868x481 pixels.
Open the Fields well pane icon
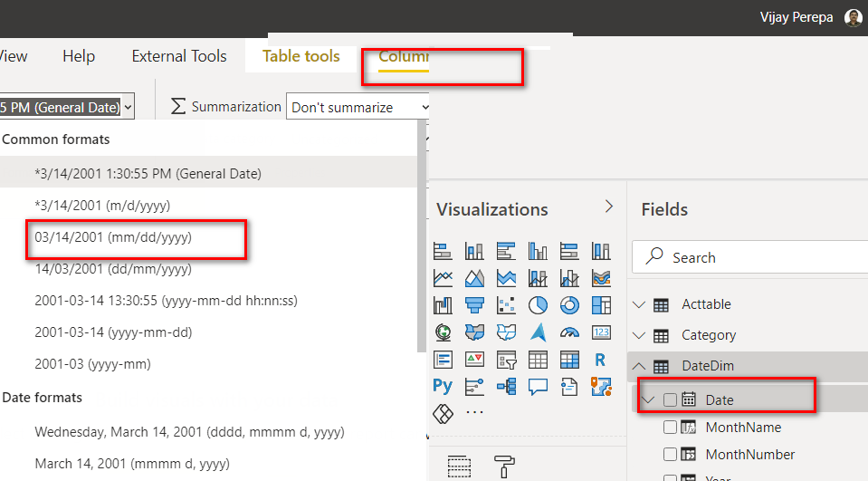coord(459,467)
